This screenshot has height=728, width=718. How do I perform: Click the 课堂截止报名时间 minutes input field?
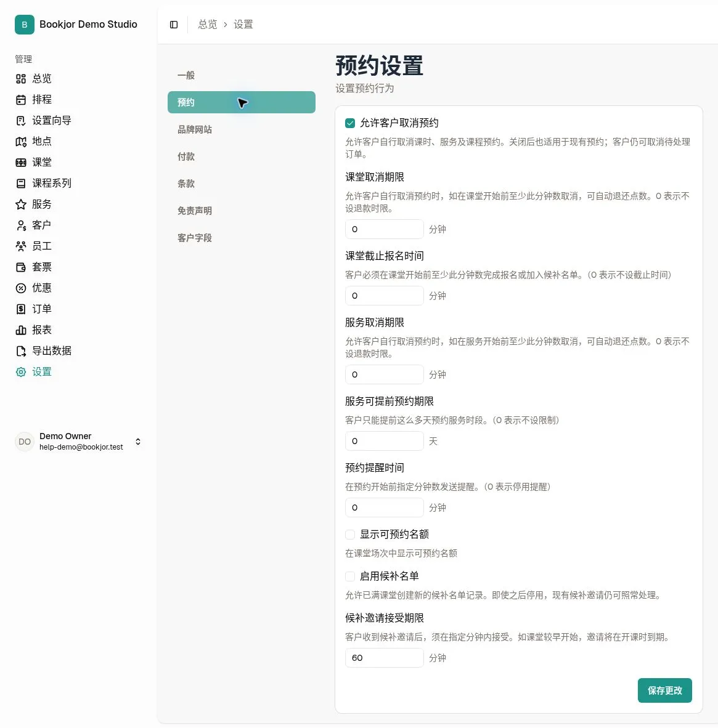point(385,296)
